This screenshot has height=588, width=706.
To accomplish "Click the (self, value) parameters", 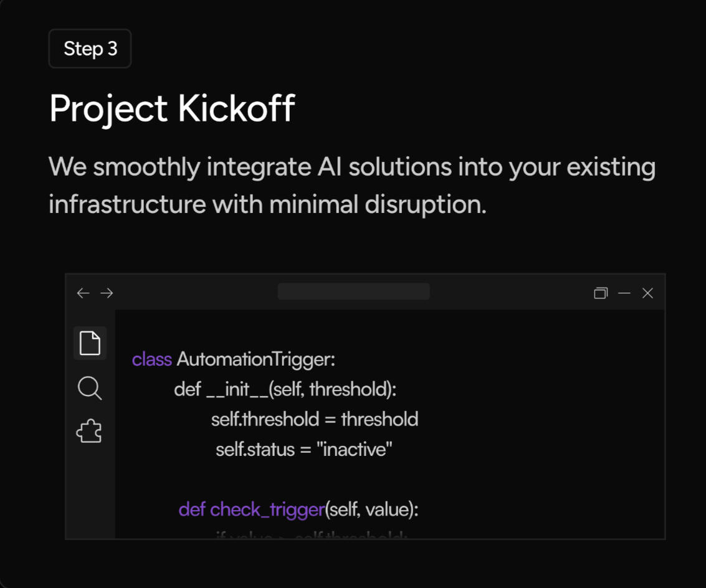I will tap(372, 510).
